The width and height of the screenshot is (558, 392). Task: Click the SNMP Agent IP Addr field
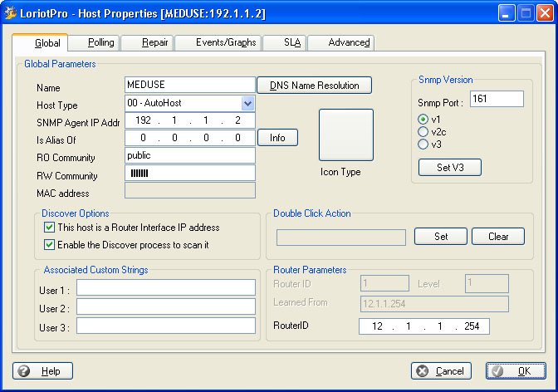(190, 120)
